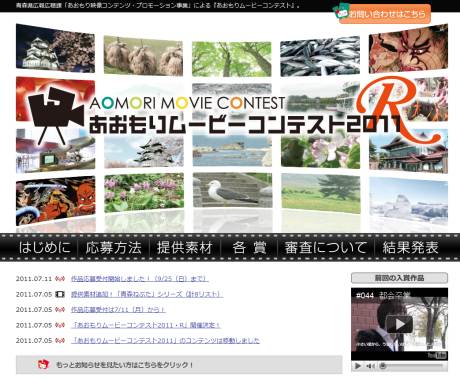Viewport: 460px width, 379px height.
Task: Click the castle with cherry blossoms thumbnail
Action: pos(144,151)
